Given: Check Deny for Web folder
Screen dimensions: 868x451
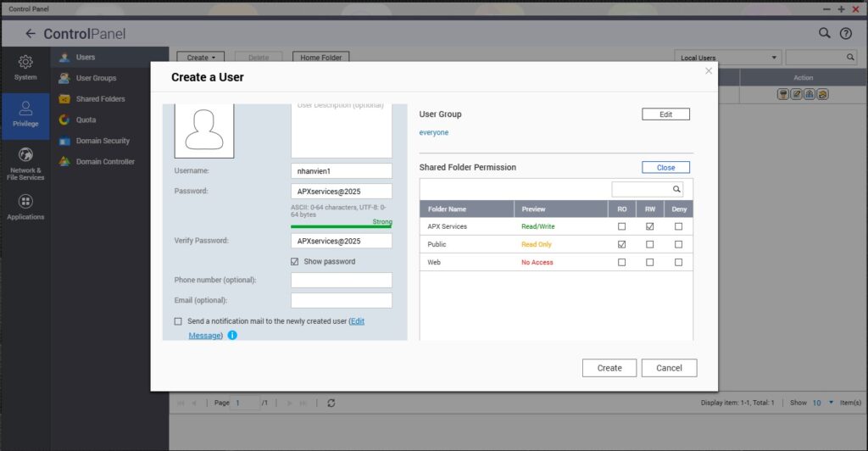Looking at the screenshot, I should tap(679, 262).
